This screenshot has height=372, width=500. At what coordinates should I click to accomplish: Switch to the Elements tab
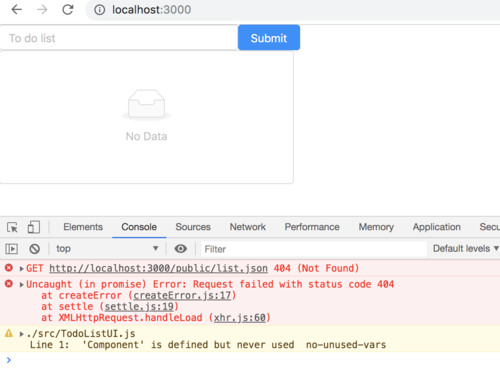83,227
